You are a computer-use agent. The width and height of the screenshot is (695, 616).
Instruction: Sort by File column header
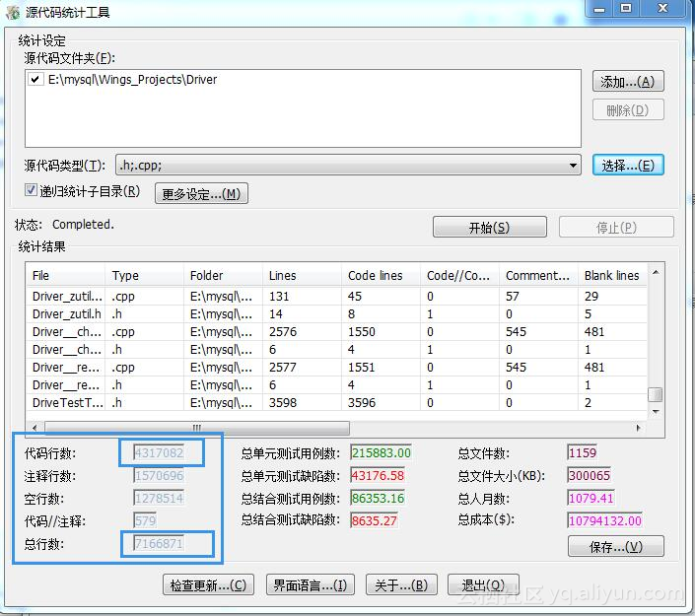[66, 275]
